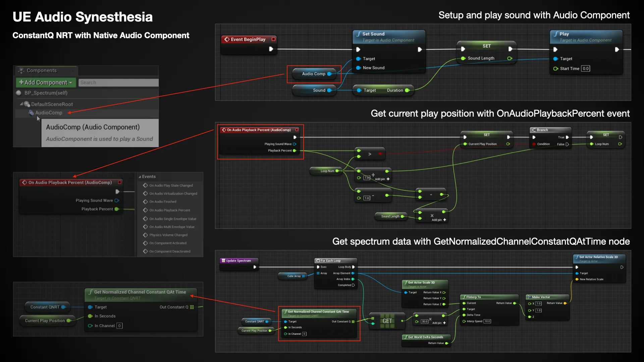Click the sphere icon beside BP_Spectrum(self)
Viewport: 644px width, 362px height.
point(19,93)
